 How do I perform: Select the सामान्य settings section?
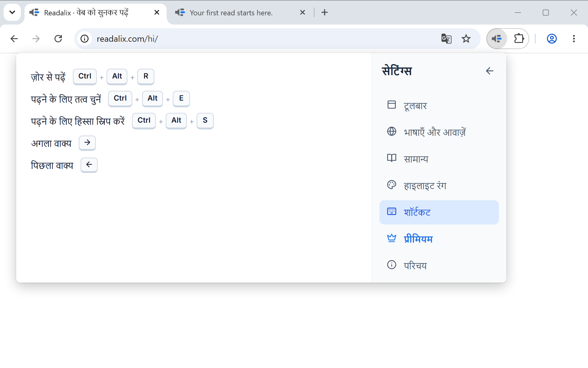(439, 159)
